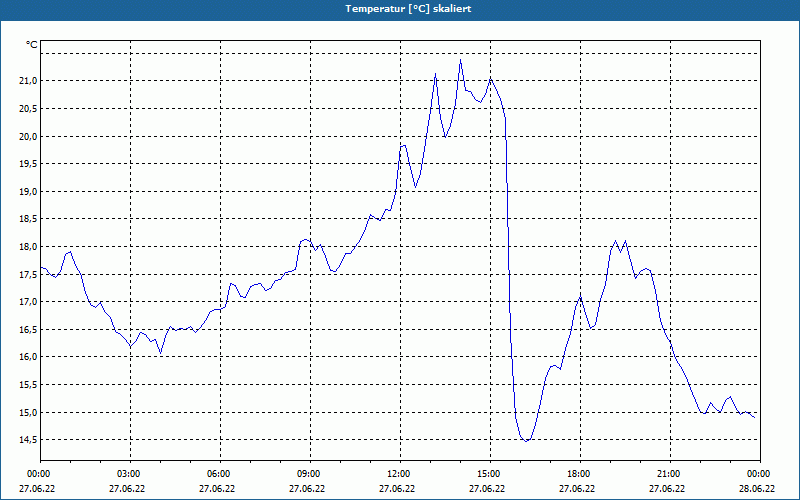The height and width of the screenshot is (500, 800).
Task: Click the "17,0" y-axis tick label
Action: click(29, 302)
